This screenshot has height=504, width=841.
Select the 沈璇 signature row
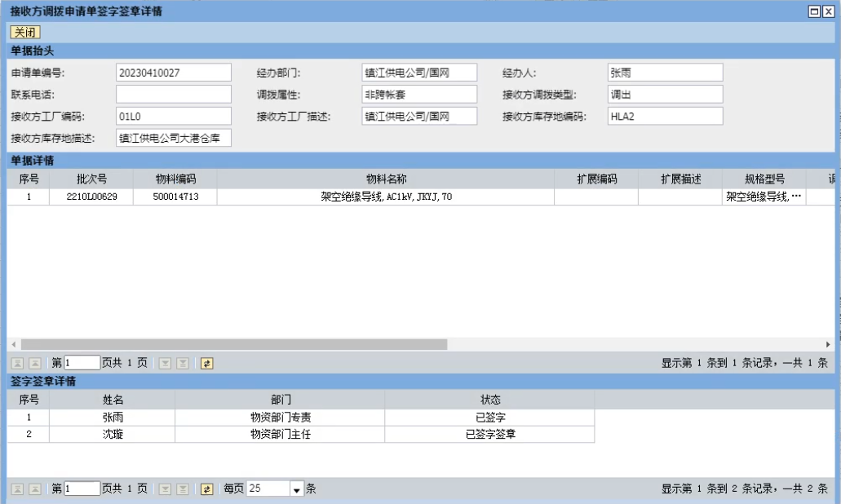(x=112, y=435)
